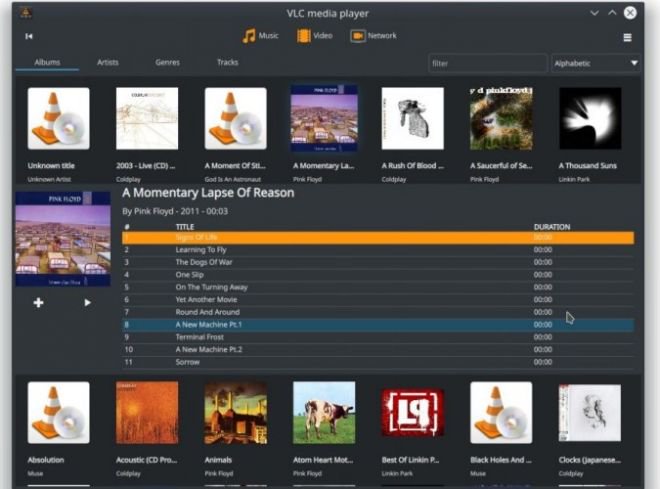Click the Linkin Park artist label under A Thousand Suns
Viewport: 660px width, 489px height.
click(x=574, y=179)
